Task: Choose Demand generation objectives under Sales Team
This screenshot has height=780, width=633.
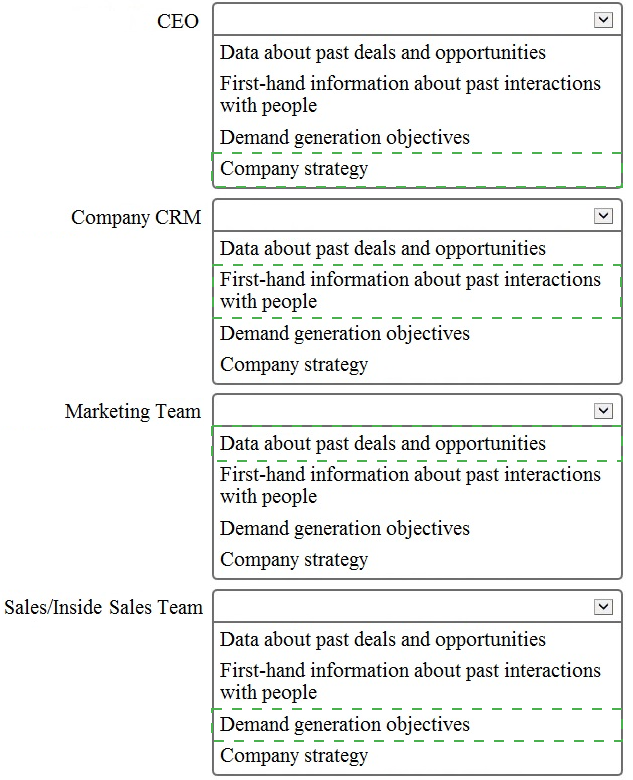Action: (x=417, y=725)
